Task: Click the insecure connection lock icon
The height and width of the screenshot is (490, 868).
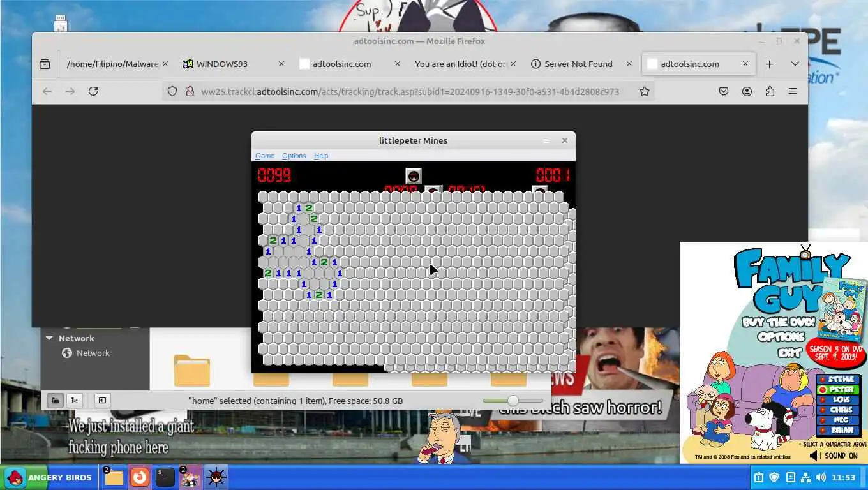Action: [190, 91]
